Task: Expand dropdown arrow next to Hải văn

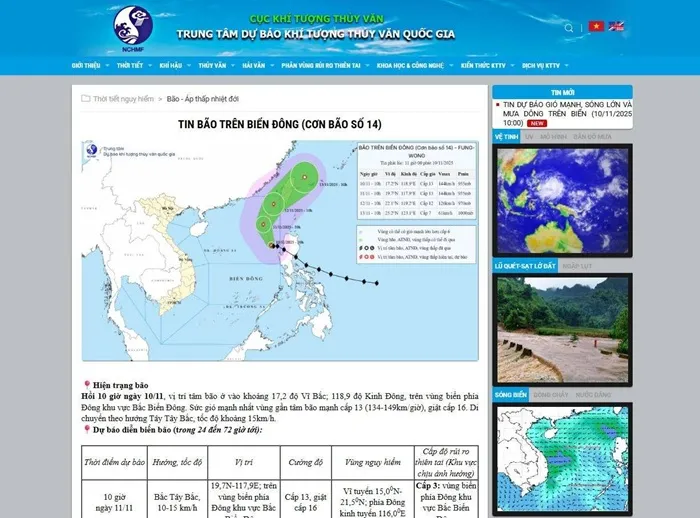Action: tap(272, 66)
